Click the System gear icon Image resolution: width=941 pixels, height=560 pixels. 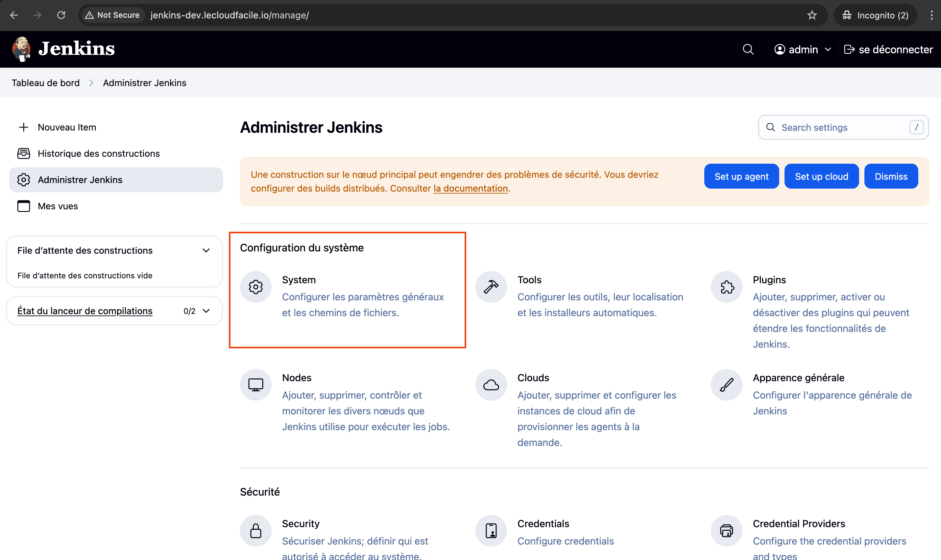[255, 287]
